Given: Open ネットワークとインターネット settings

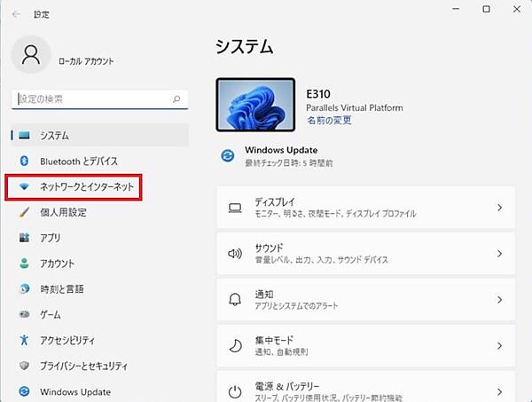Looking at the screenshot, I should coord(99,186).
